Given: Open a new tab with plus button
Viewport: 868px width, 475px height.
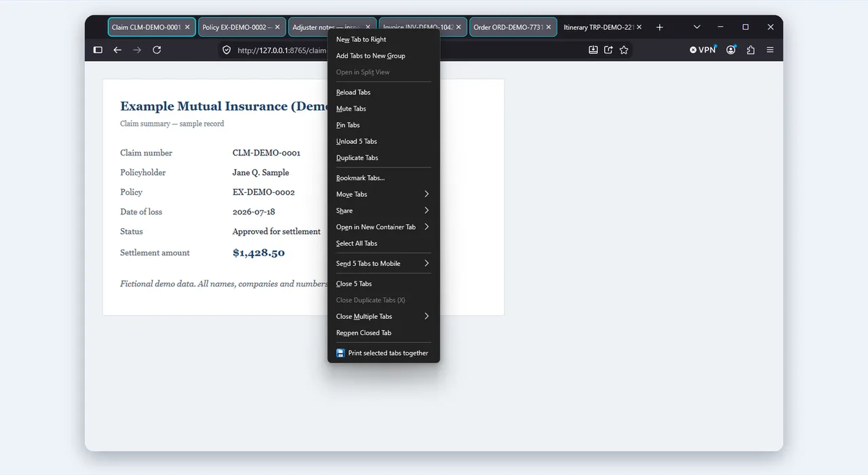Looking at the screenshot, I should point(659,27).
